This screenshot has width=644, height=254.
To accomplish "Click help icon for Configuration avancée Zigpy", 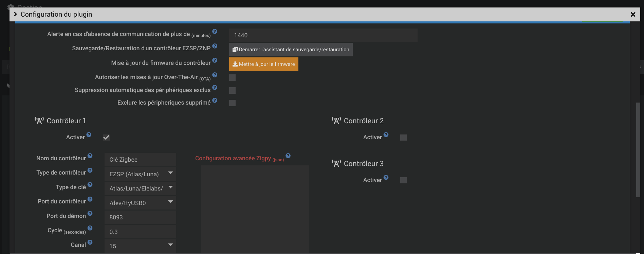I will coord(288,156).
